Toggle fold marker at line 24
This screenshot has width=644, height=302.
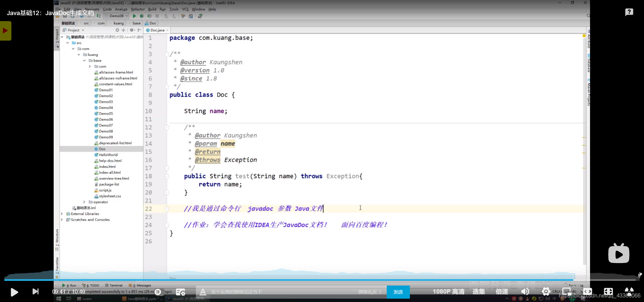click(x=167, y=225)
